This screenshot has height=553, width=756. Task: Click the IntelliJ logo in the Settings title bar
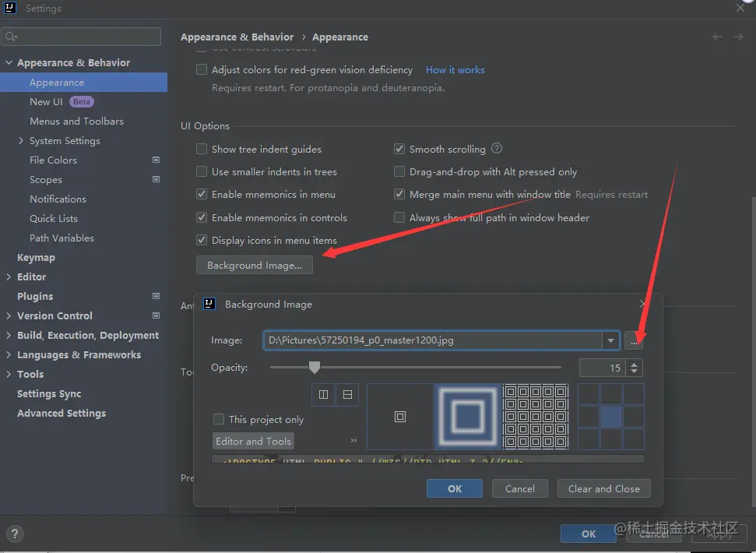click(x=9, y=8)
